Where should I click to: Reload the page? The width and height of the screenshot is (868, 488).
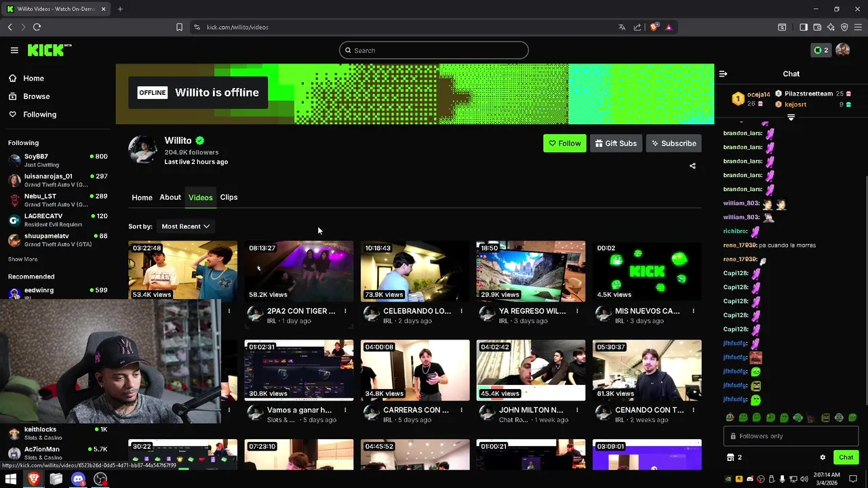[x=37, y=27]
